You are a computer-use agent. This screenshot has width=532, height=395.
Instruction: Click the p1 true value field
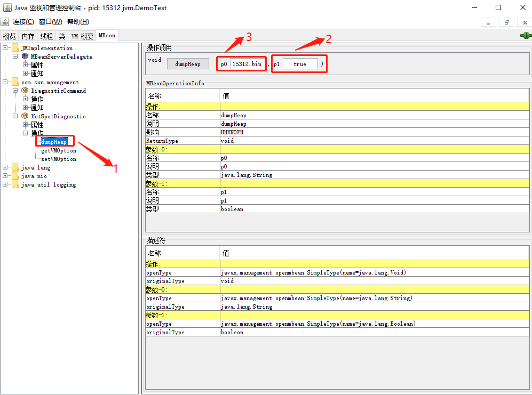[300, 64]
